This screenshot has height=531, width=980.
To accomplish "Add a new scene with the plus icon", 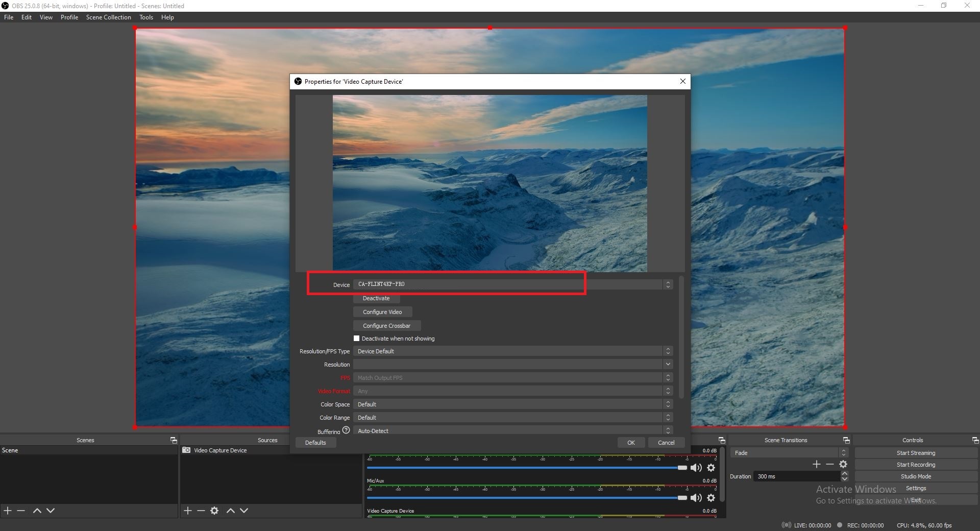I will coord(8,511).
